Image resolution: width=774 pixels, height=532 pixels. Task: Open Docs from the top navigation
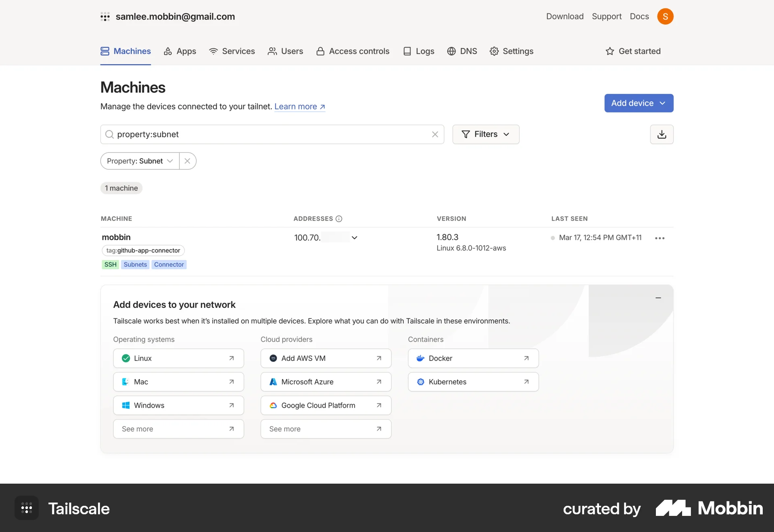point(639,17)
